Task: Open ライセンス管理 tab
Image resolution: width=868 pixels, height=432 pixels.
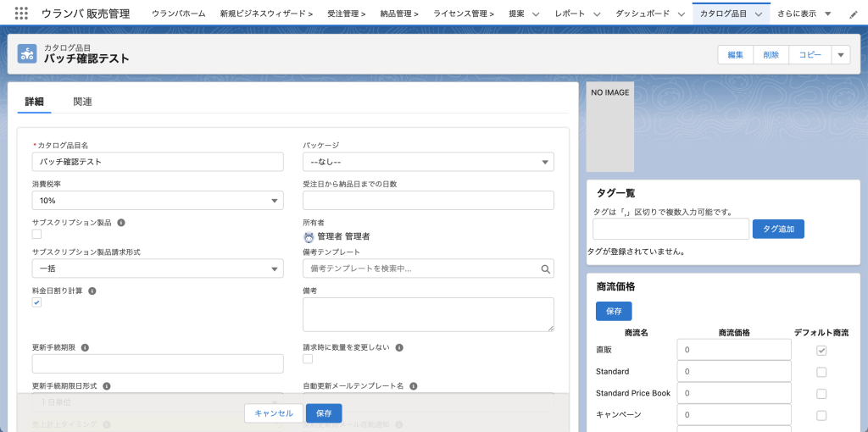Action: tap(464, 14)
